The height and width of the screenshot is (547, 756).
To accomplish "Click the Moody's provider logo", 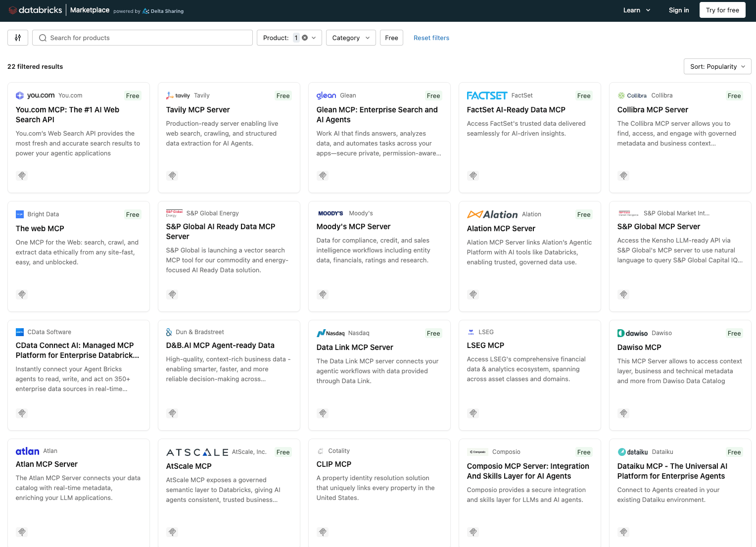I will click(x=331, y=213).
